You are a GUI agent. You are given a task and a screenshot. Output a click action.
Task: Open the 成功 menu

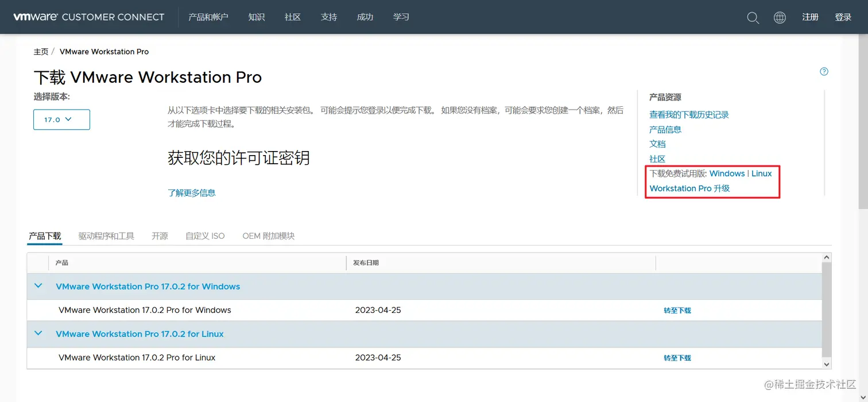[x=365, y=17]
